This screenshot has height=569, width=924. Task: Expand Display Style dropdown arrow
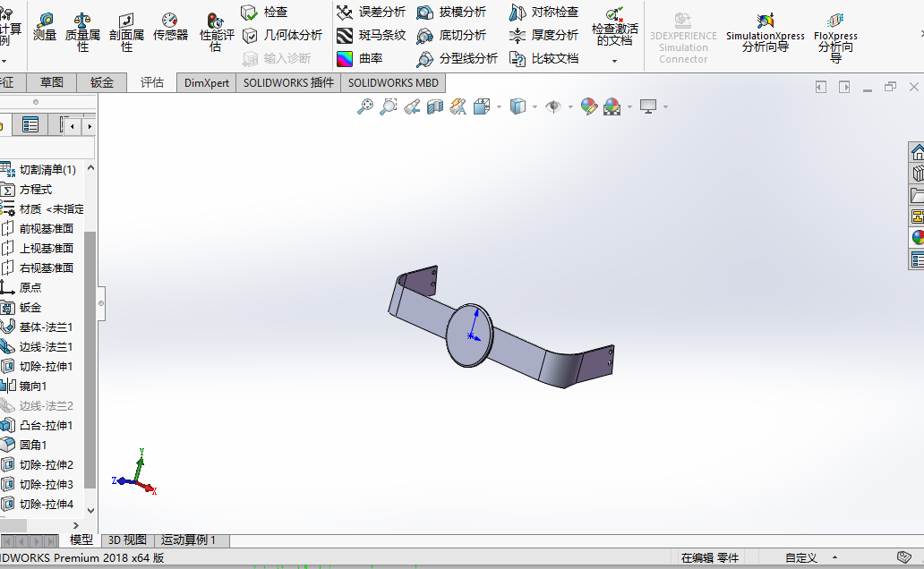[535, 106]
